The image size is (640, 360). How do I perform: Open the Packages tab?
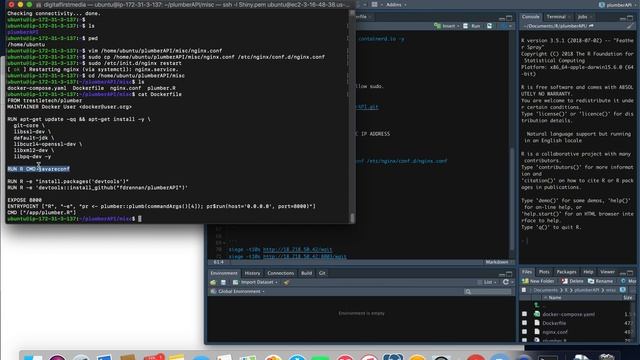[567, 272]
